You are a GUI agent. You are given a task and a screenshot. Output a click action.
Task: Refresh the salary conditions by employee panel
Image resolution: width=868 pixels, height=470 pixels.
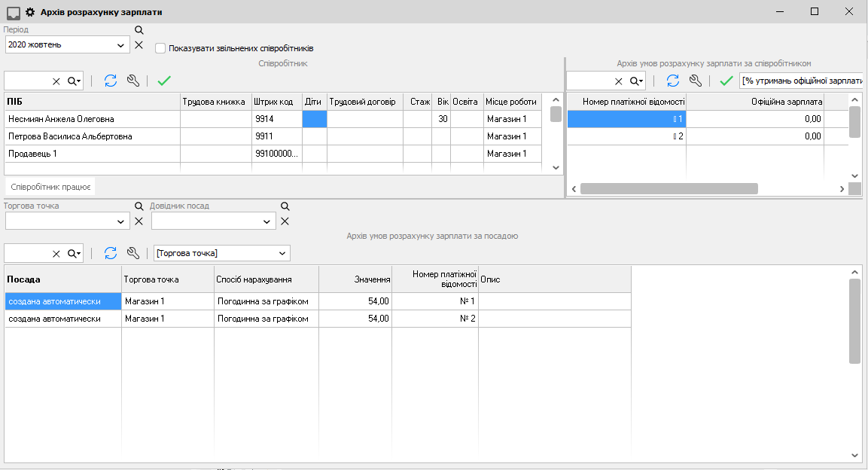click(673, 81)
